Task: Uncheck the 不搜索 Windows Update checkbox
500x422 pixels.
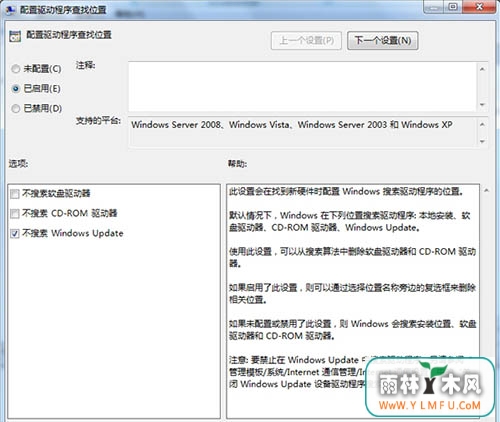Action: pyautogui.click(x=15, y=233)
